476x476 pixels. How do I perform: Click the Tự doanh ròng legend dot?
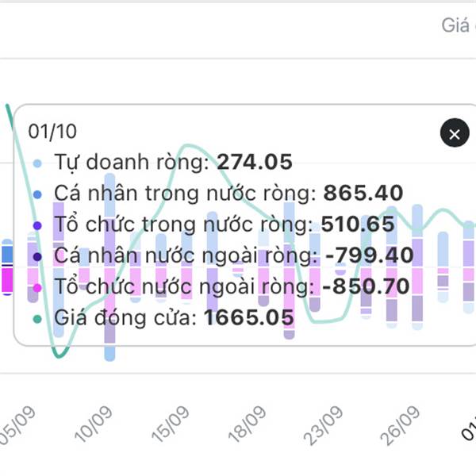tap(38, 163)
